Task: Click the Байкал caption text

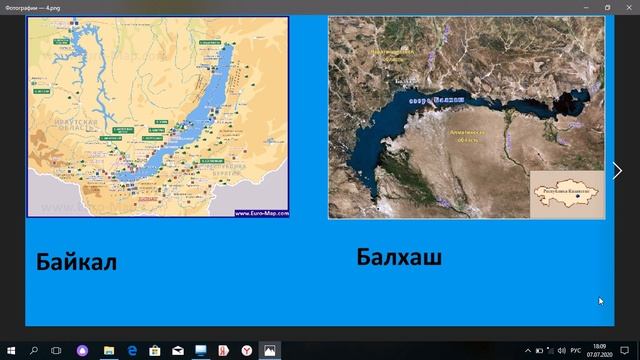Action: (x=76, y=262)
